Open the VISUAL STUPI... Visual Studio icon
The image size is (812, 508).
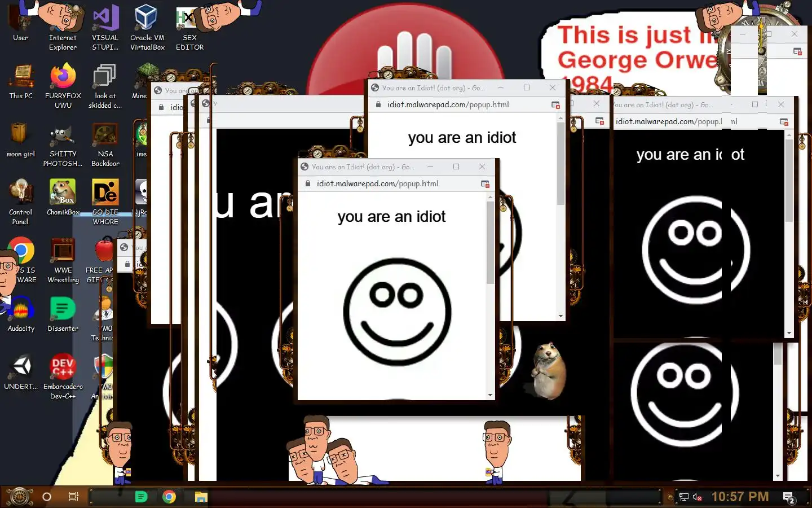tap(105, 27)
